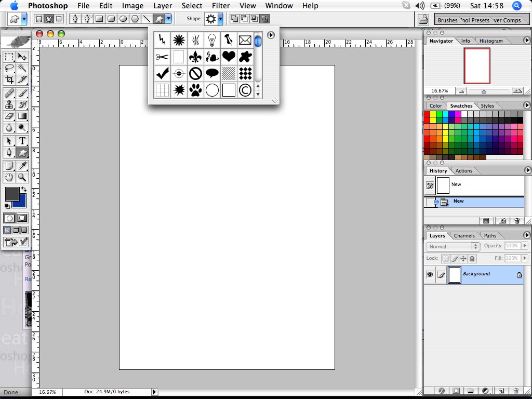Open the Shape picker dropdown arrow
The height and width of the screenshot is (399, 532).
(x=221, y=19)
